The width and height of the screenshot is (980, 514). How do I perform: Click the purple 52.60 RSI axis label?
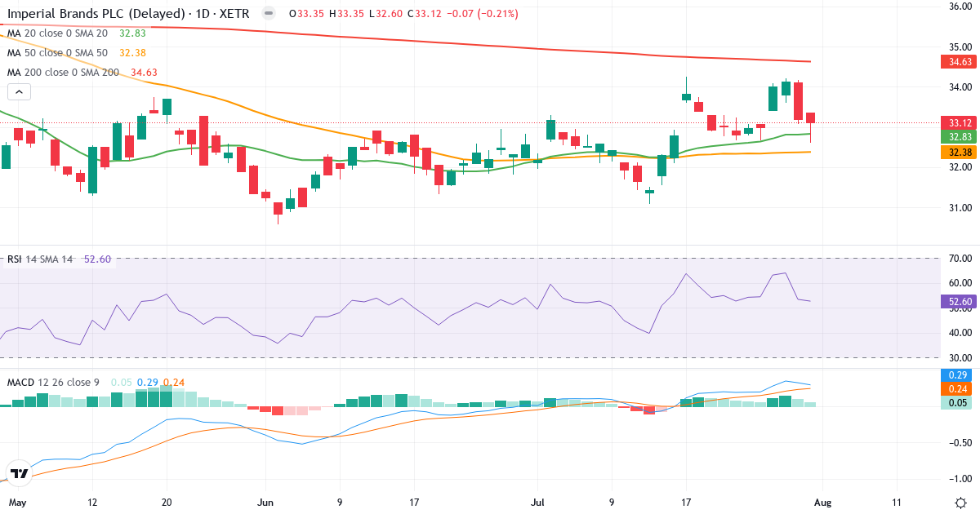click(960, 301)
